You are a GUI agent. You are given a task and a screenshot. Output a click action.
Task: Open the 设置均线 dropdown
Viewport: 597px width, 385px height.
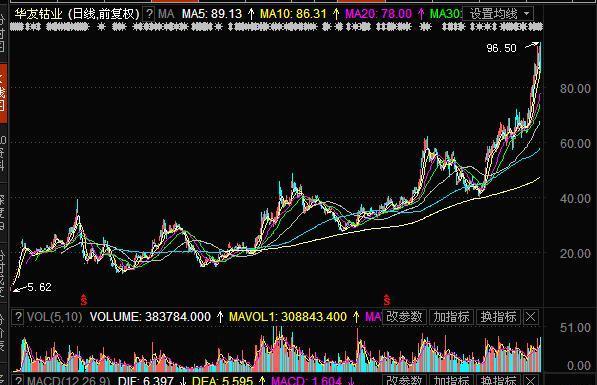point(498,14)
